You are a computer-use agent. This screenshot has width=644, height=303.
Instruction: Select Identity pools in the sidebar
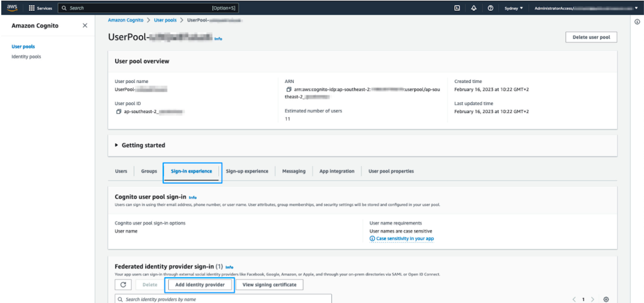tap(26, 57)
